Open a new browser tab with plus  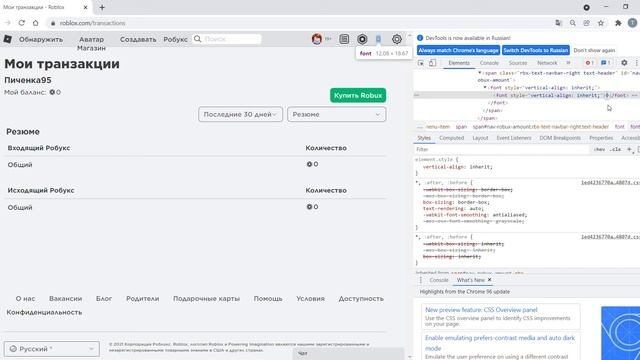click(102, 7)
